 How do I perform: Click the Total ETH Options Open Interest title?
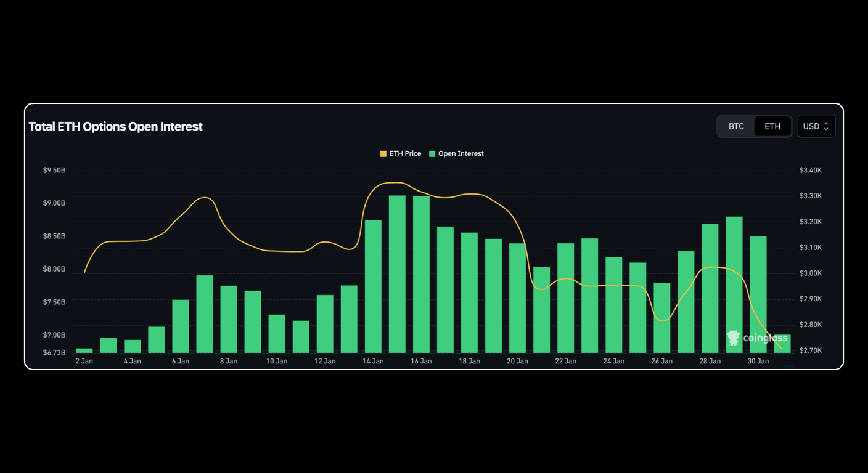pos(115,126)
